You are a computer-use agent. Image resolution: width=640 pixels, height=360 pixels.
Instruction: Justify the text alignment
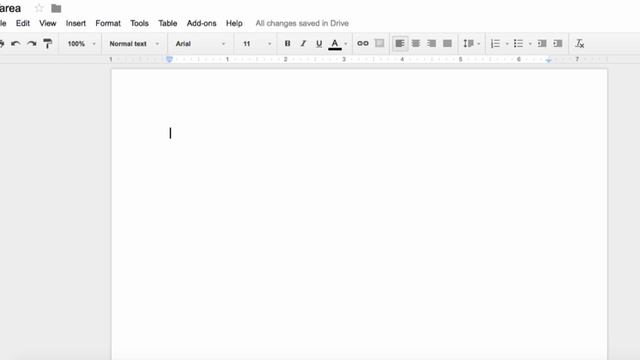447,43
